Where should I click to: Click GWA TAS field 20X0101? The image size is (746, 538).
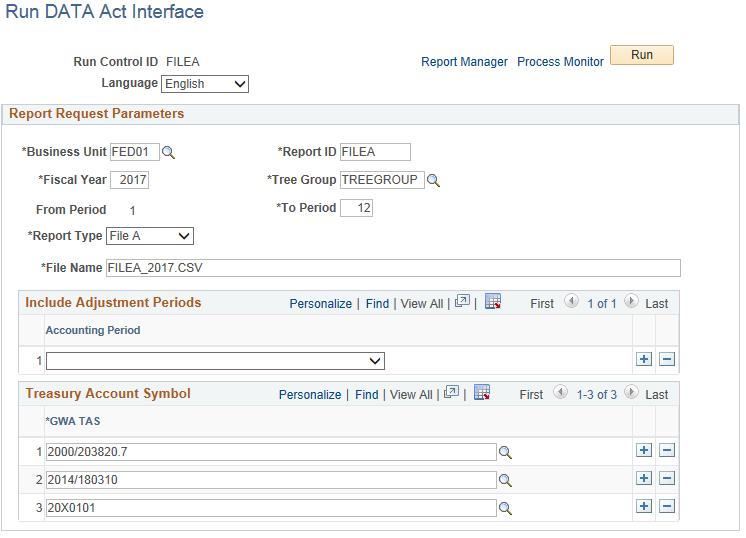click(x=271, y=508)
